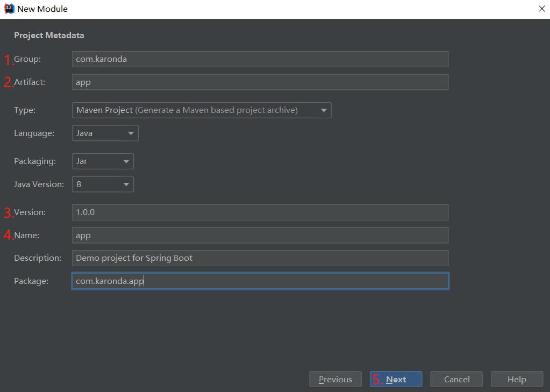Expand the Java Version dropdown
550x392 pixels.
tap(103, 184)
